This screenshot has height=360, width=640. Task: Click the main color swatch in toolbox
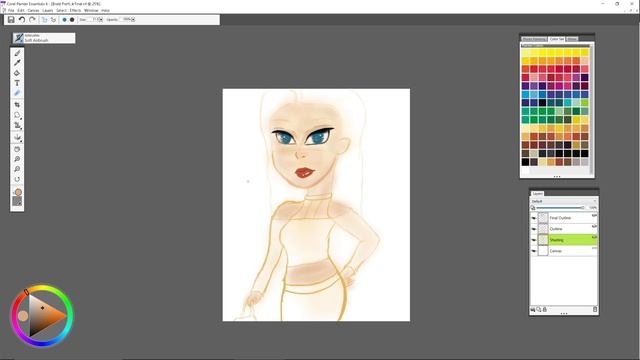[18, 192]
